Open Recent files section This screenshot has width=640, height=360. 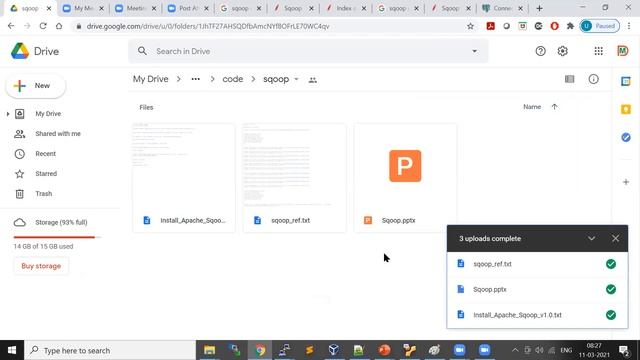pyautogui.click(x=45, y=154)
